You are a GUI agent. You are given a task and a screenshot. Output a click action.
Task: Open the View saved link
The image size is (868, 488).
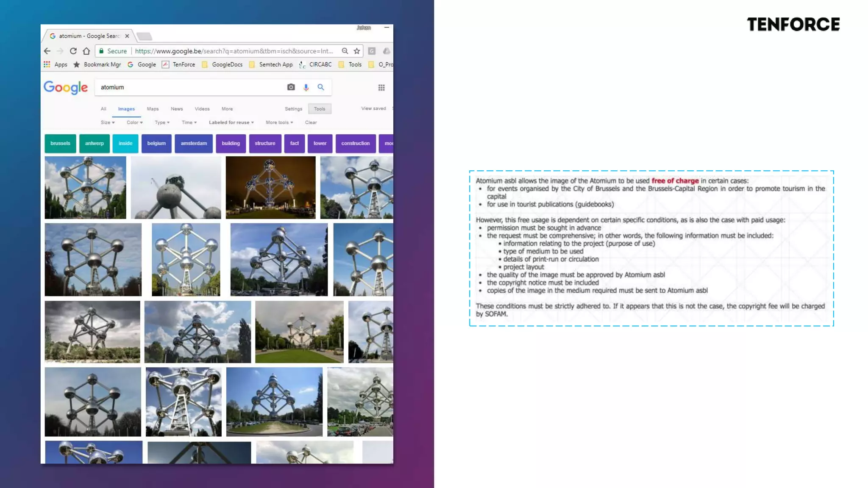pyautogui.click(x=373, y=108)
